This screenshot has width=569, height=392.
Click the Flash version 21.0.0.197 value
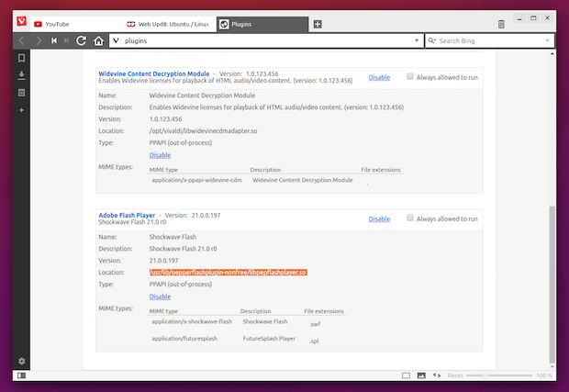click(163, 261)
